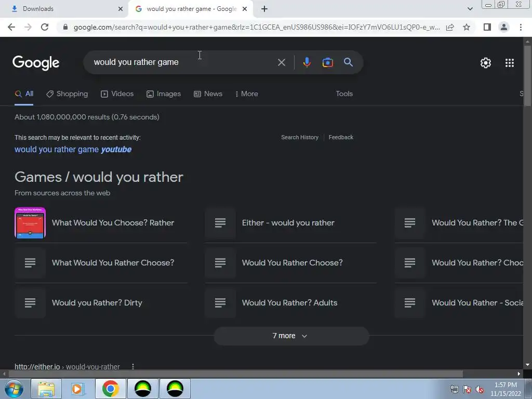Start voice search with the microphone
The width and height of the screenshot is (532, 399).
(x=307, y=62)
